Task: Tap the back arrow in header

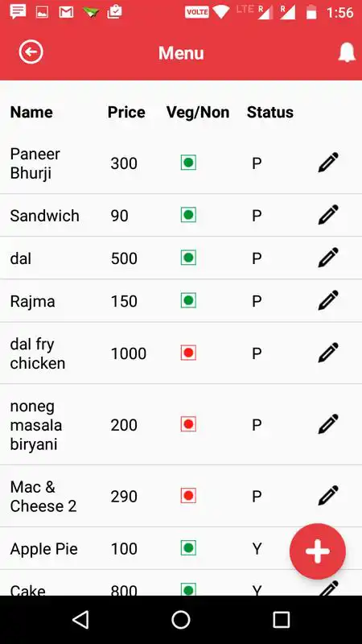Action: click(31, 52)
